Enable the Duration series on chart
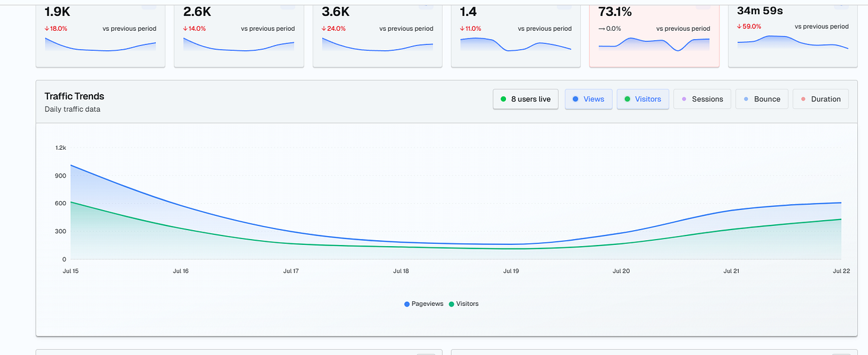 click(821, 99)
